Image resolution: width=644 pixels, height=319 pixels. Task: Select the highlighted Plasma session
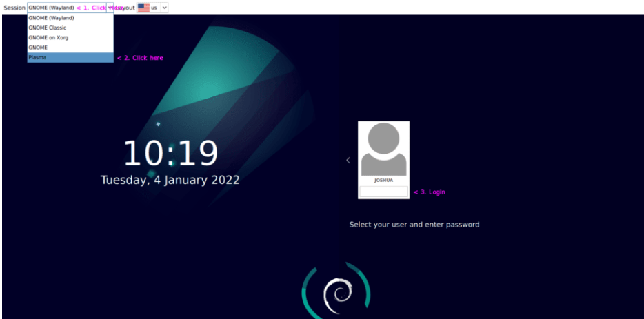(x=70, y=58)
